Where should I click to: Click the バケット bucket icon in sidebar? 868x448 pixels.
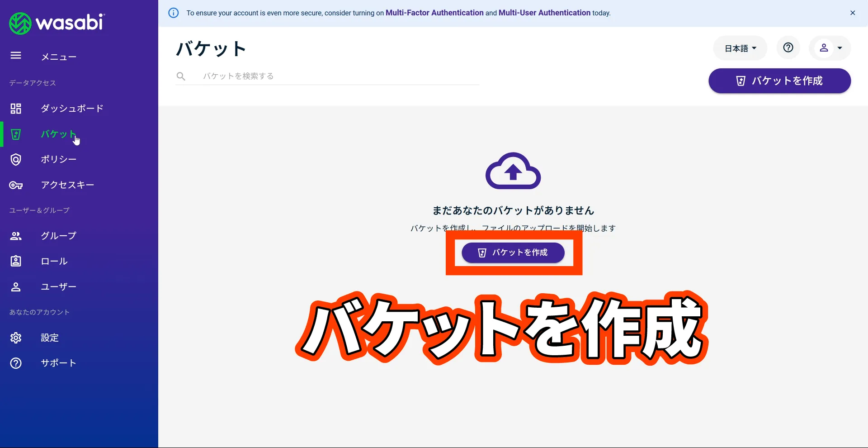point(16,134)
